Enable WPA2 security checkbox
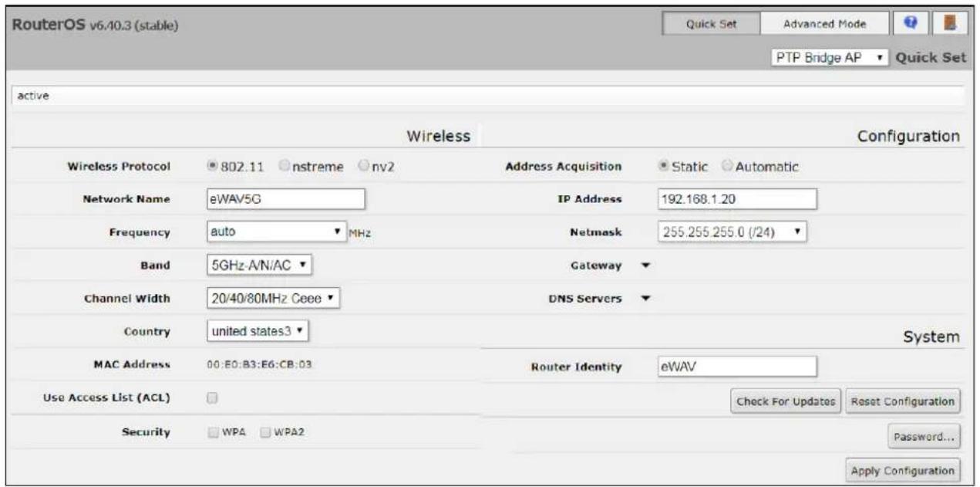 [x=267, y=432]
